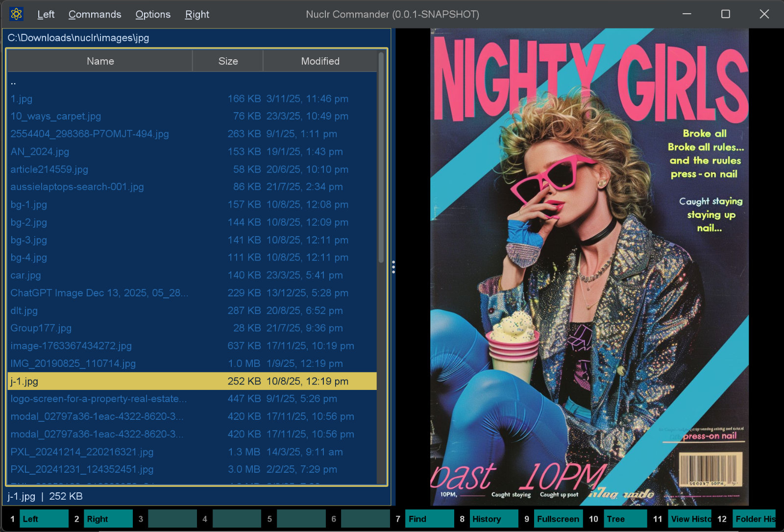
Task: Open the Commands menu
Action: tap(95, 14)
